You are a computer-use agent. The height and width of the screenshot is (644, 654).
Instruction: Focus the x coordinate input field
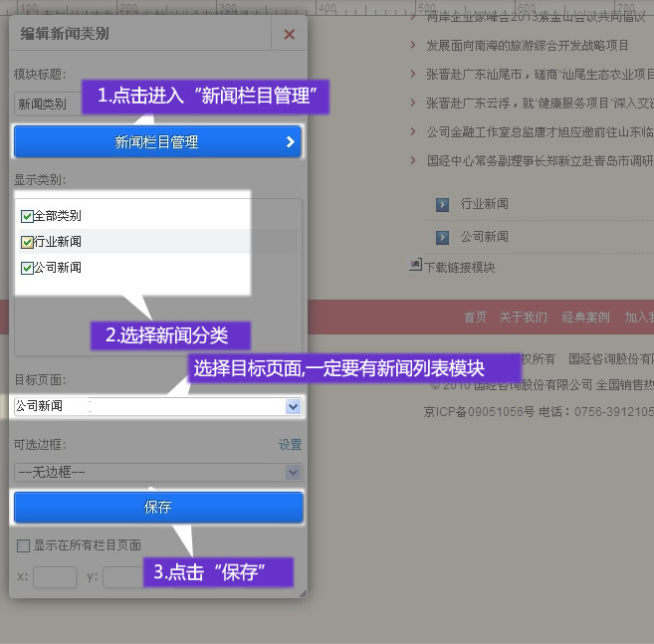point(55,576)
